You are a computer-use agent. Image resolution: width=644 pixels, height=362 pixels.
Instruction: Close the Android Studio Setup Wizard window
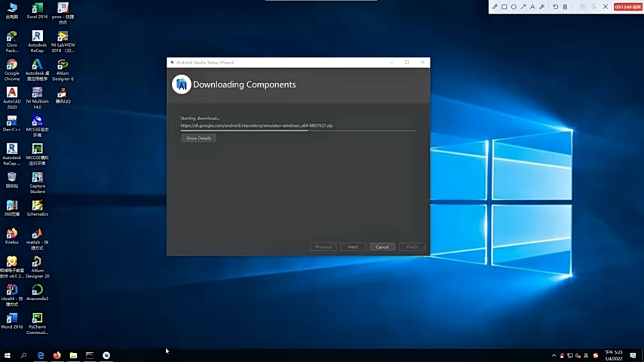[422, 62]
